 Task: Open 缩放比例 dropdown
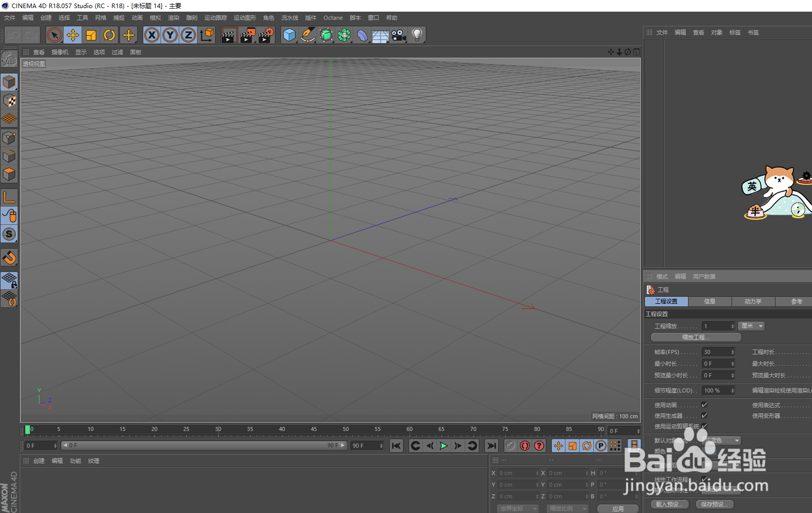pos(567,508)
